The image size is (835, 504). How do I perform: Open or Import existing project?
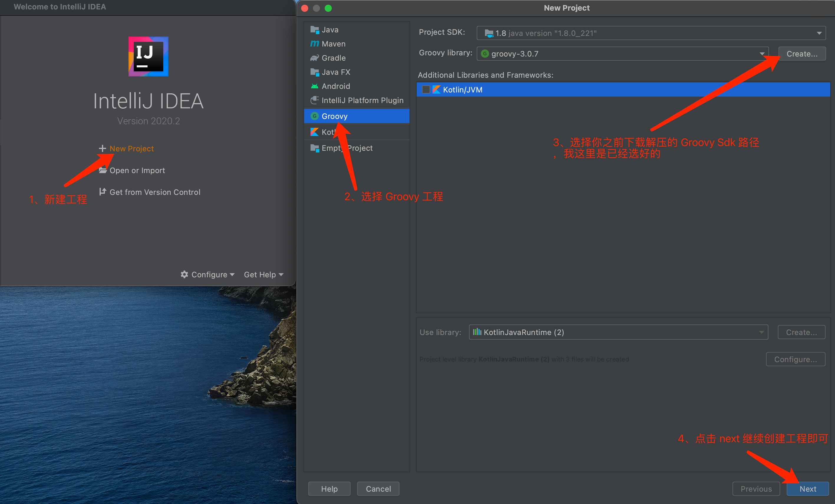pos(137,170)
